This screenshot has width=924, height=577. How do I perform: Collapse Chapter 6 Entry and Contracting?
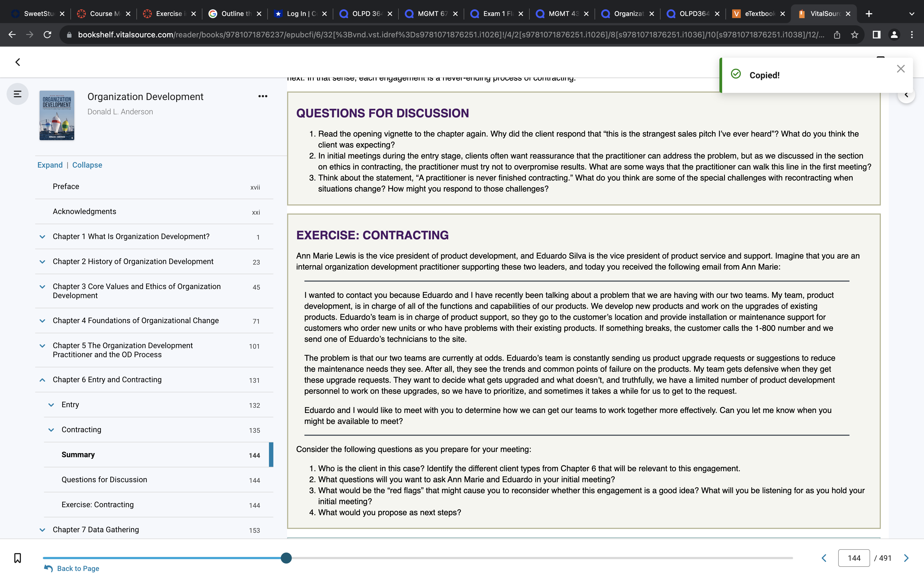(42, 380)
